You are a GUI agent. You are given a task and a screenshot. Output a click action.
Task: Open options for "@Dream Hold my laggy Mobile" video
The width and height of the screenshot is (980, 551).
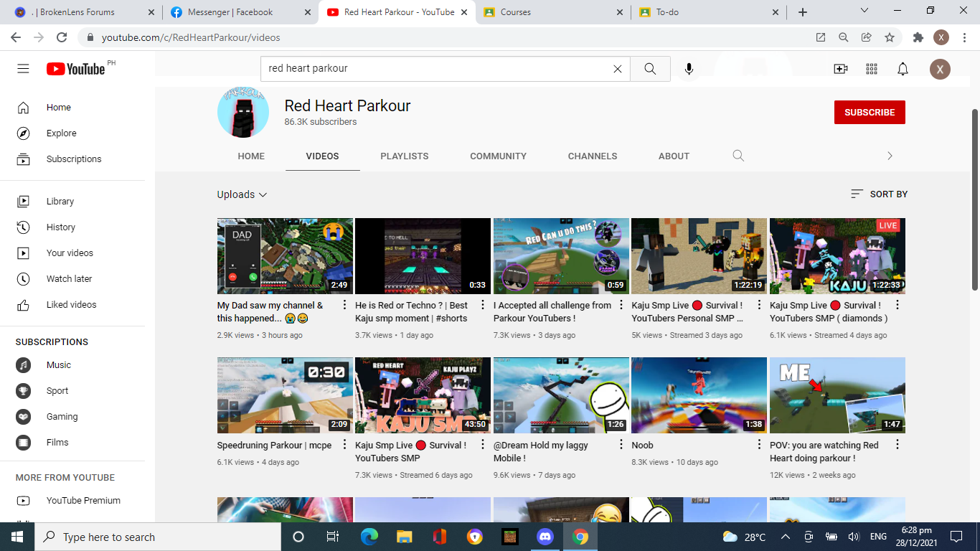[621, 445]
